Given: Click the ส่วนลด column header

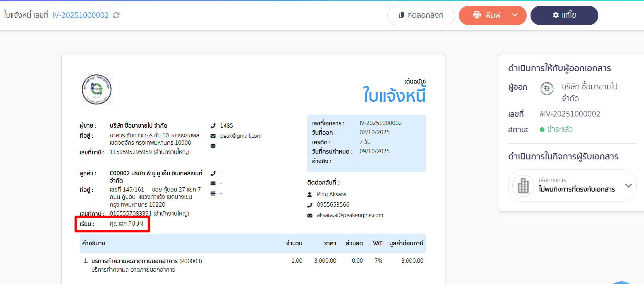Looking at the screenshot, I should (354, 243).
